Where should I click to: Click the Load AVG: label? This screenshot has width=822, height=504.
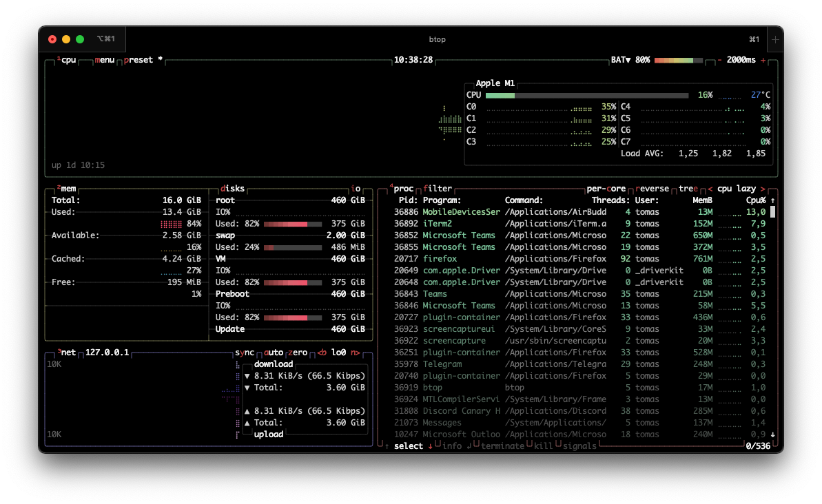pos(642,154)
